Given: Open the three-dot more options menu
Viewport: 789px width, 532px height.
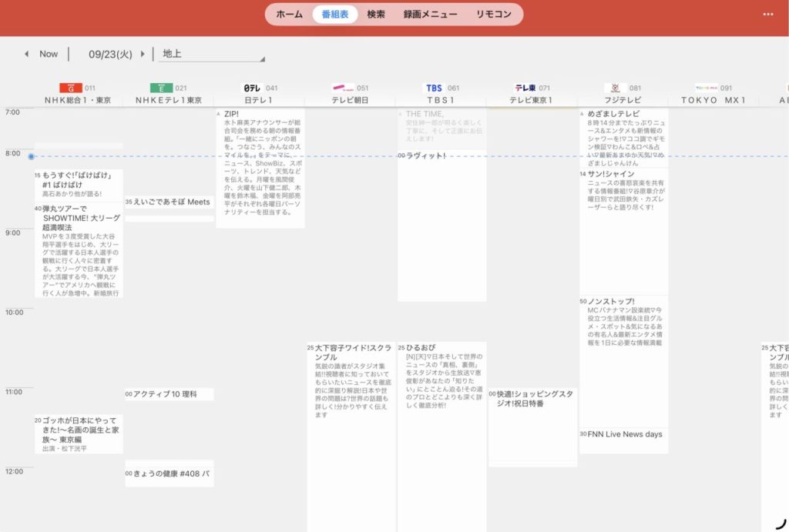Looking at the screenshot, I should [768, 14].
